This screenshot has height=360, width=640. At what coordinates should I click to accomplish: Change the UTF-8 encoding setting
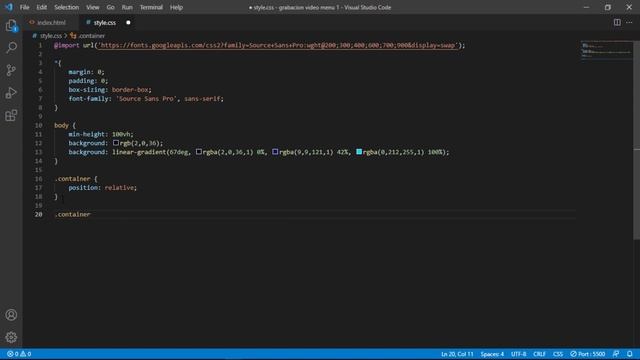(518, 354)
